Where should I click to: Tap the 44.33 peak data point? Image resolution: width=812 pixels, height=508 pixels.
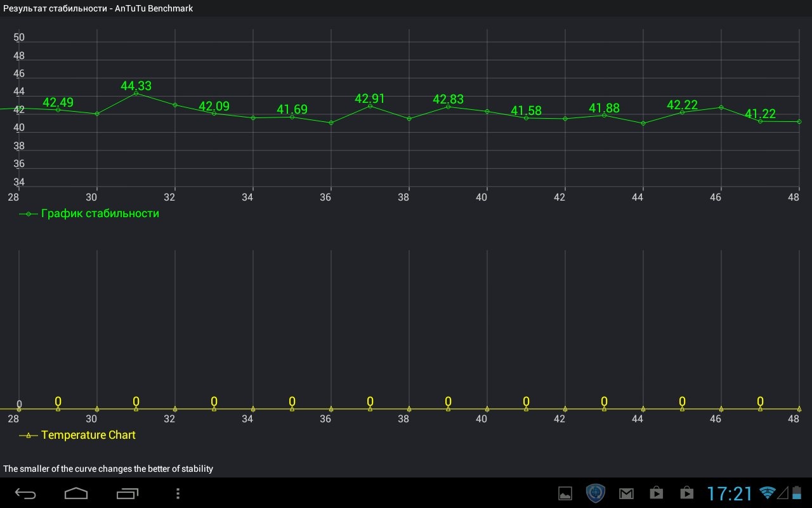pyautogui.click(x=136, y=93)
